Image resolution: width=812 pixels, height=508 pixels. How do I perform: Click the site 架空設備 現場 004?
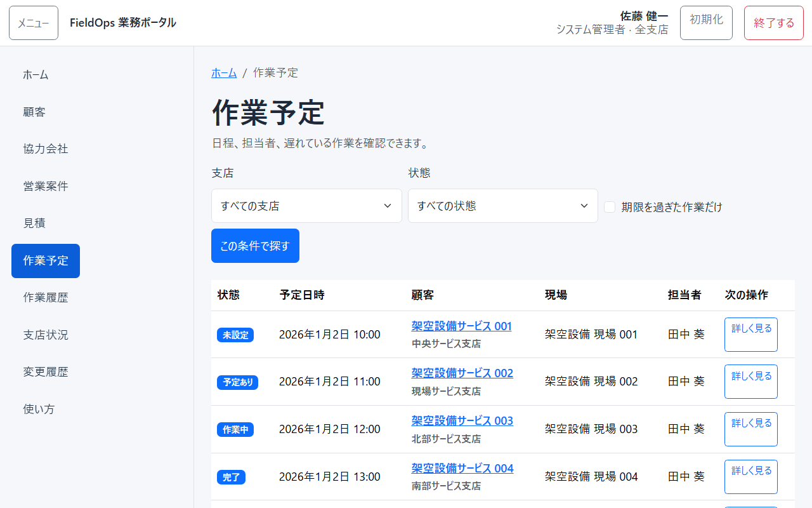591,477
